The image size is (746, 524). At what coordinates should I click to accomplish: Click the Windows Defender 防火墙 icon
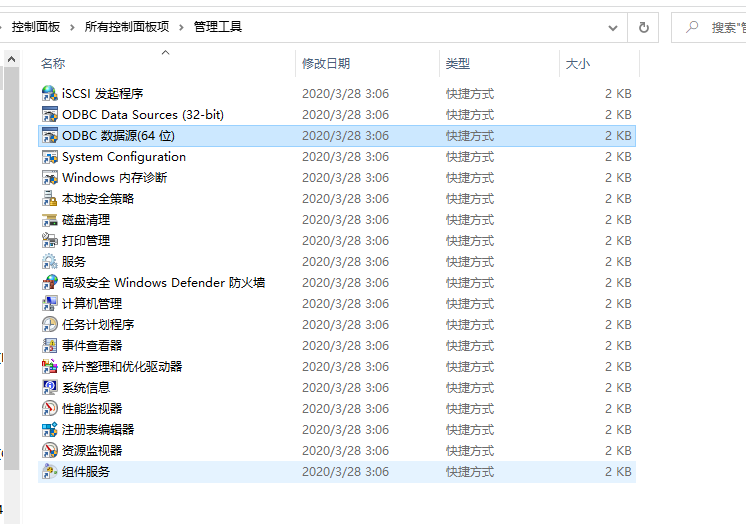(49, 283)
